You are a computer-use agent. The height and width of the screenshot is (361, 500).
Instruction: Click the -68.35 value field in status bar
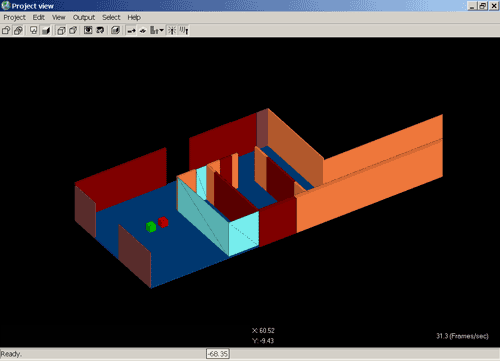[218, 354]
